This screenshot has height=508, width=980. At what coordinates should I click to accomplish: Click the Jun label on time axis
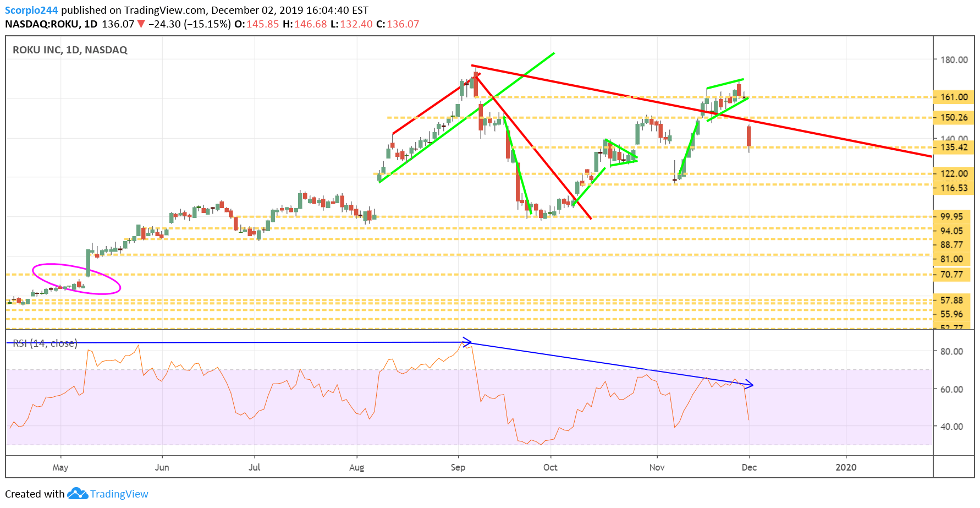pyautogui.click(x=162, y=467)
